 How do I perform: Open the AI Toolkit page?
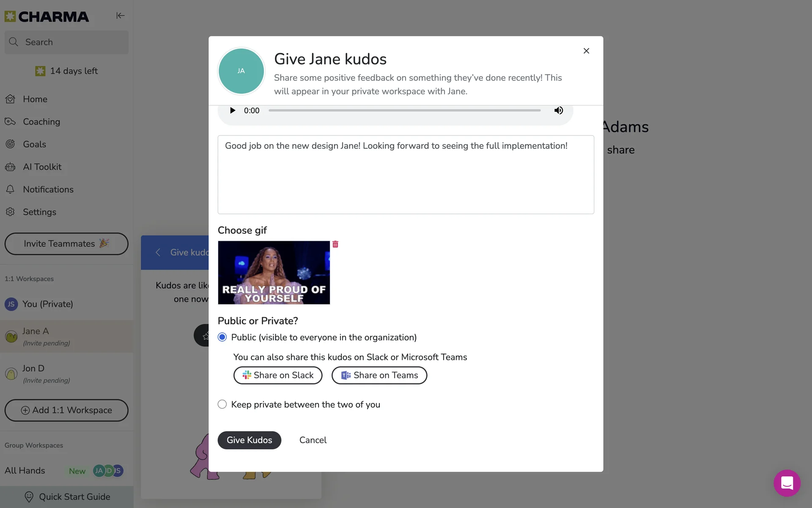42,167
